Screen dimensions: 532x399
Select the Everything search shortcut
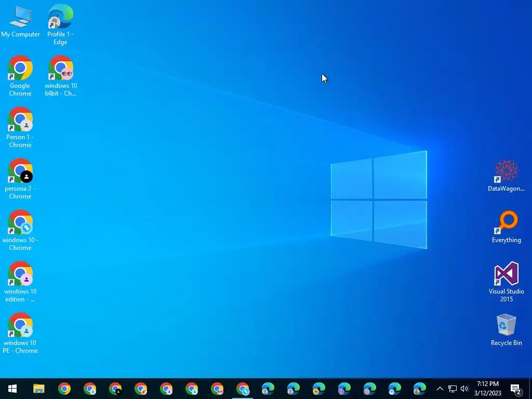506,228
